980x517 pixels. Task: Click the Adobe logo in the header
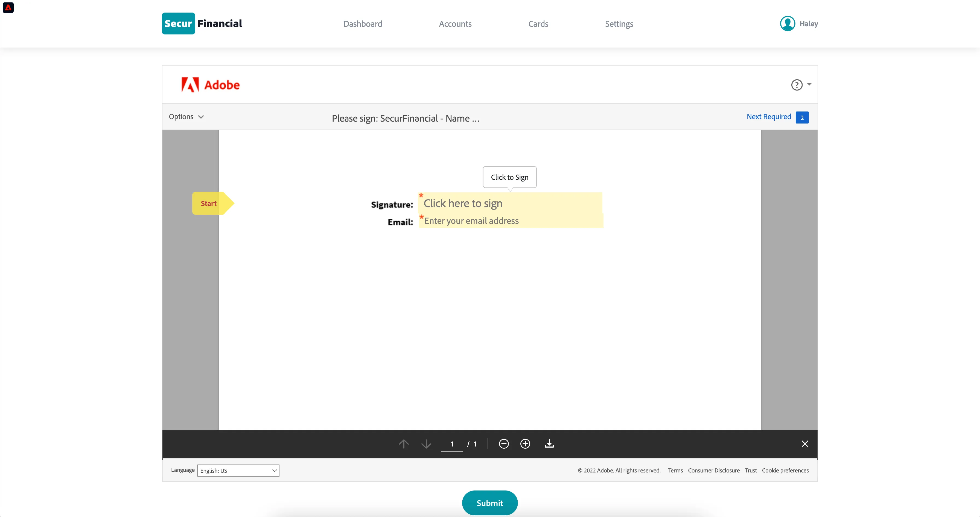click(210, 85)
